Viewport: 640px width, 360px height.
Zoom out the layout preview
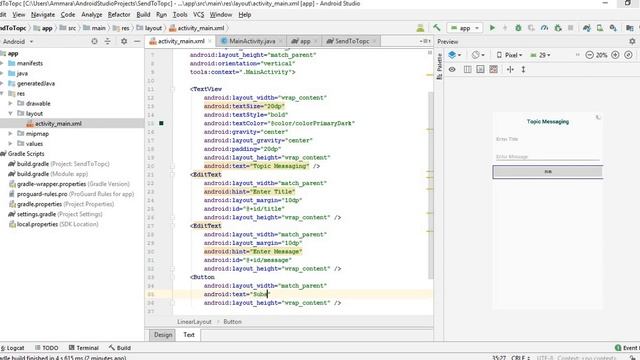pos(589,55)
